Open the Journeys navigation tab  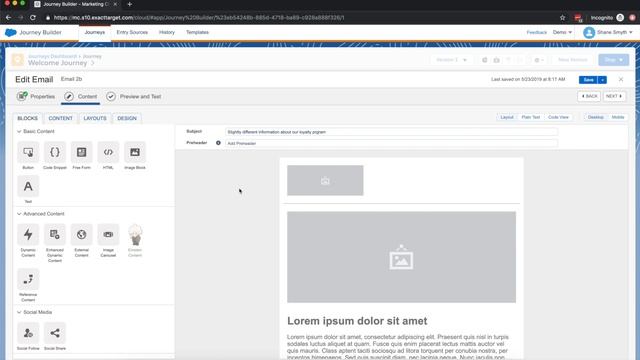(x=95, y=32)
